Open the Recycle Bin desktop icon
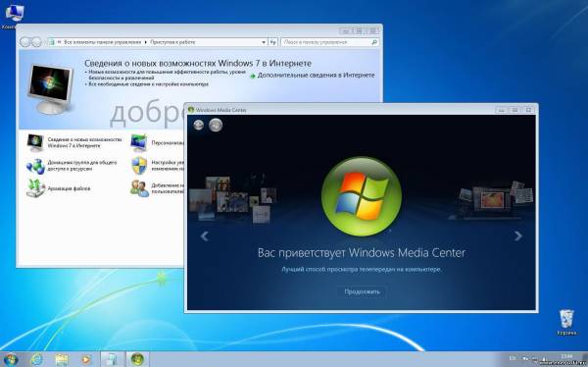Screen dimensions: 588x367 [x=566, y=322]
